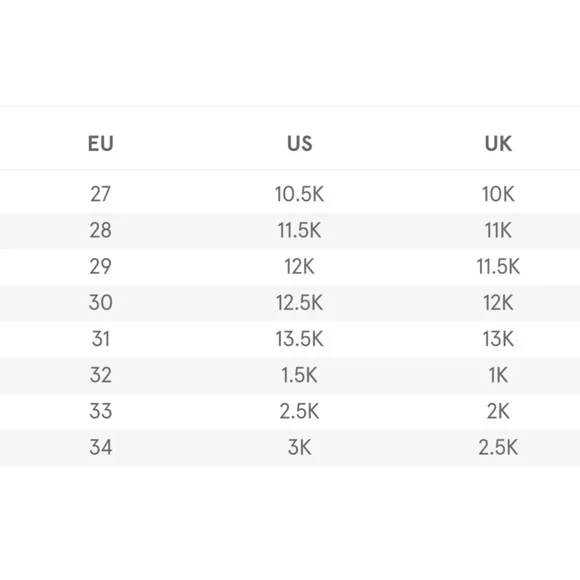Click UK size 1K cell
This screenshot has width=580, height=580.
498,375
